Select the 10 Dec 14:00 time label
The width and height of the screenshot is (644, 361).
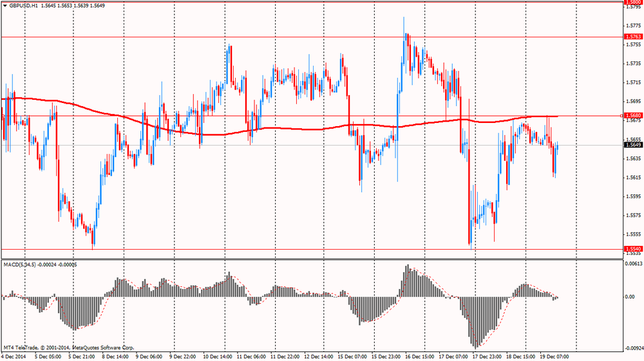click(x=218, y=356)
